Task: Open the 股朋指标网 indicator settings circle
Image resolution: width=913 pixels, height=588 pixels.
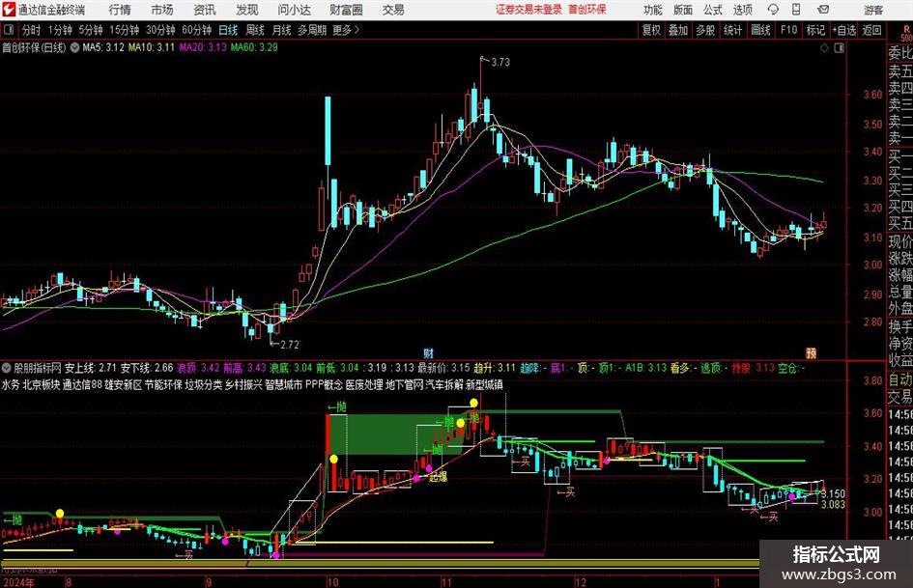Action: point(7,368)
